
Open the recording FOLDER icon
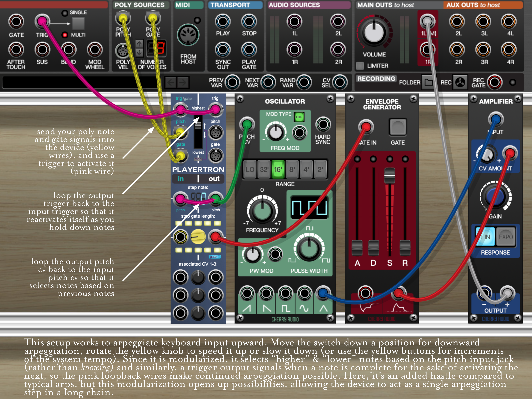[x=428, y=83]
